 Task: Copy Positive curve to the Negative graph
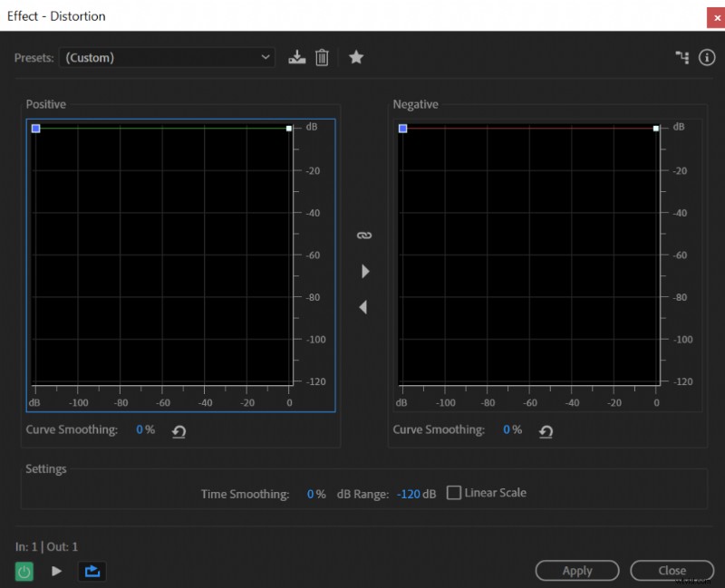365,270
